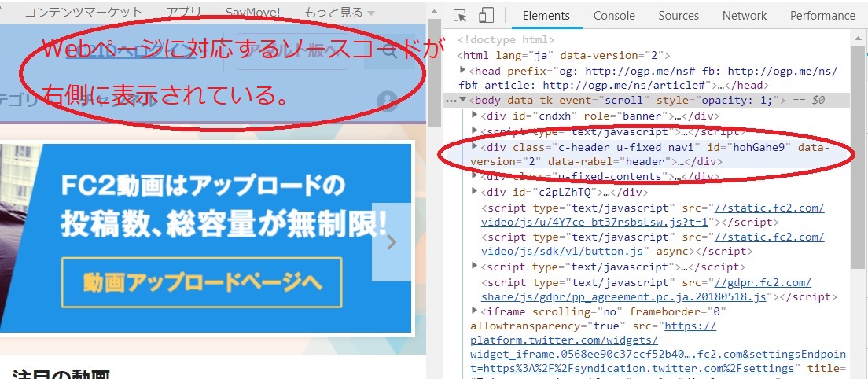The height and width of the screenshot is (379, 868).
Task: Click the user account avatar icon
Action: [388, 101]
